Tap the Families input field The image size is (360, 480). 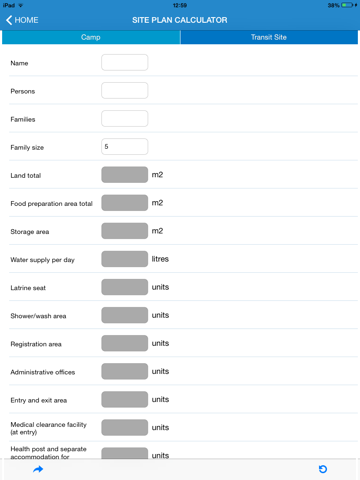[125, 119]
